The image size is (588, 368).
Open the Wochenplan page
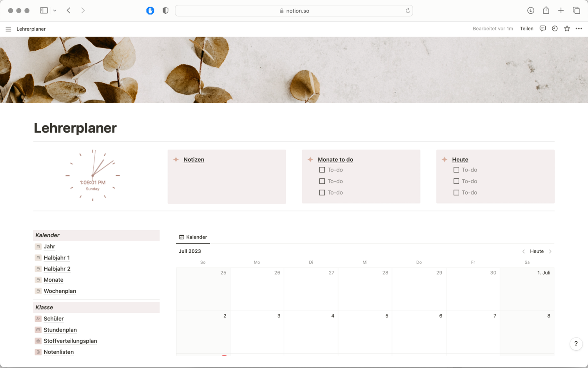tap(60, 291)
